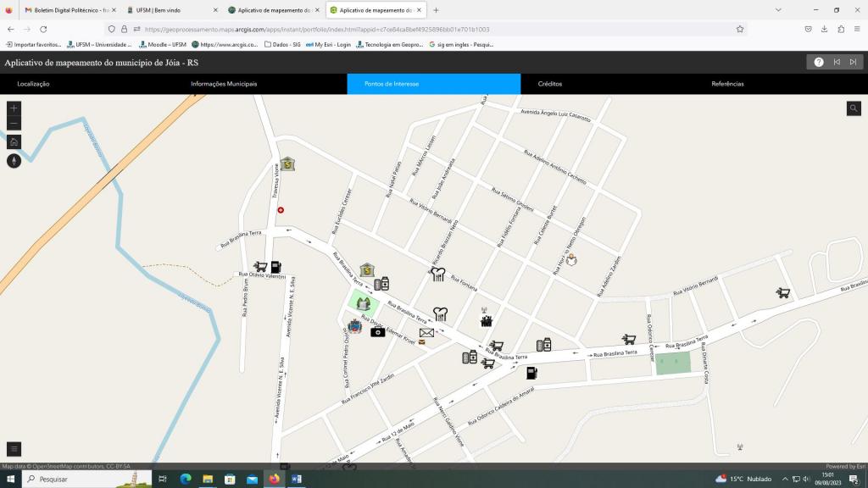The height and width of the screenshot is (488, 868).
Task: Go to the previous portfolio section
Action: 837,62
